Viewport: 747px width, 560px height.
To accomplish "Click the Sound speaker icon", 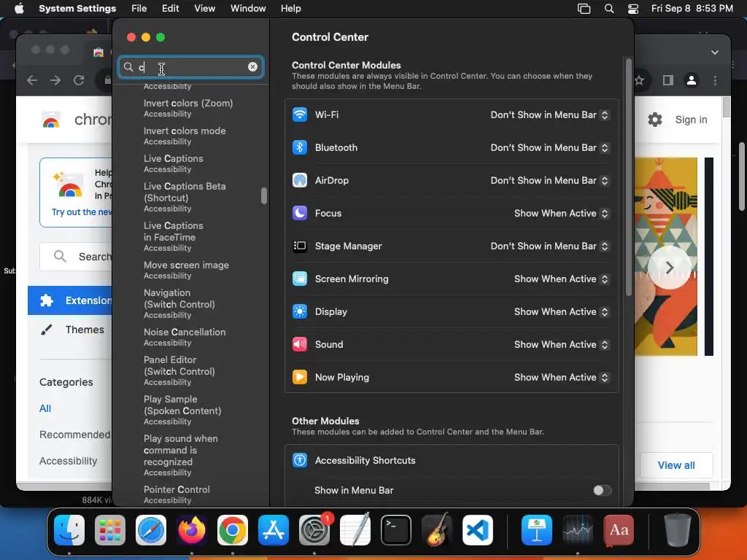I will 300,344.
